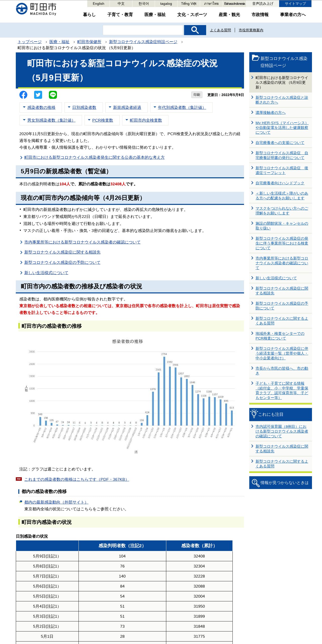Open the 医療・福祉 main menu
The height and width of the screenshot is (644, 322).
(155, 15)
